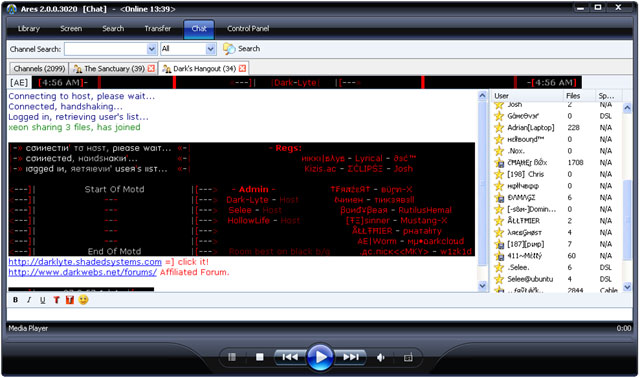Close The Sanctuary chat tab
Screen dimensions: 640x378
point(151,69)
